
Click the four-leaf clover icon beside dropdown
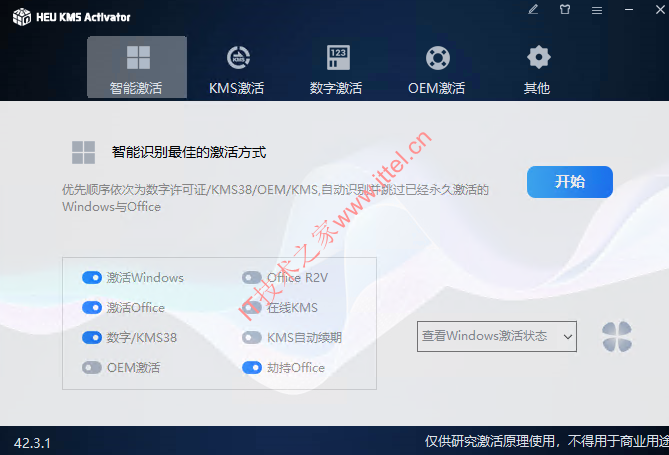[x=617, y=337]
